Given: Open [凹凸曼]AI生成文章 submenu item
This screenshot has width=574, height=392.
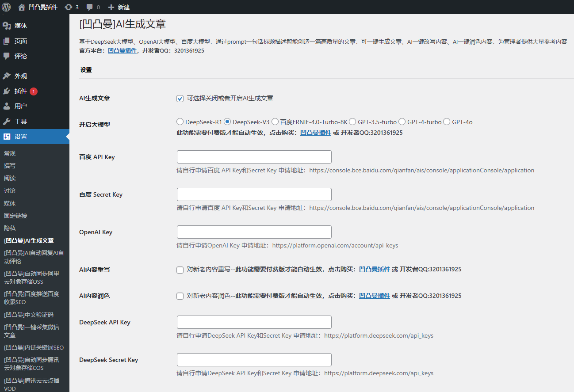Looking at the screenshot, I should pyautogui.click(x=29, y=240).
